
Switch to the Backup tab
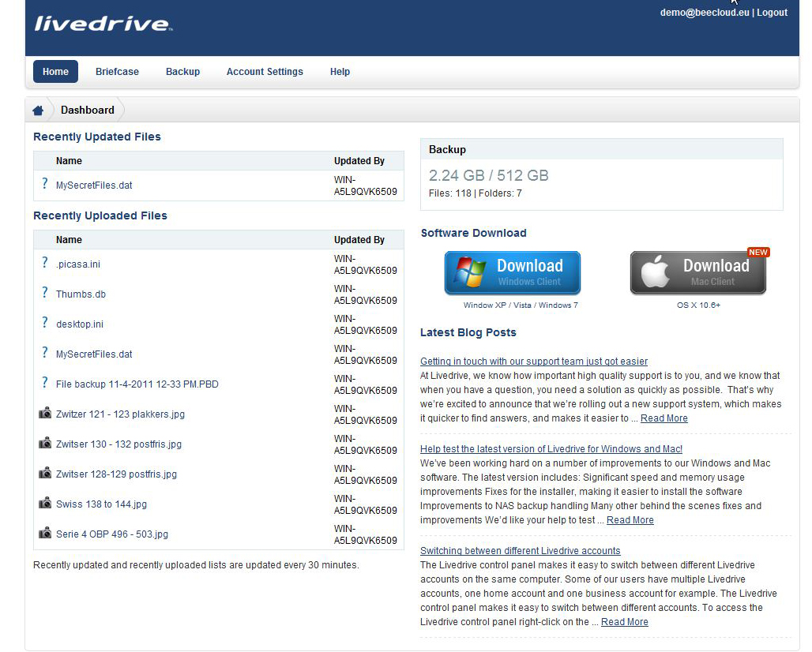(182, 72)
